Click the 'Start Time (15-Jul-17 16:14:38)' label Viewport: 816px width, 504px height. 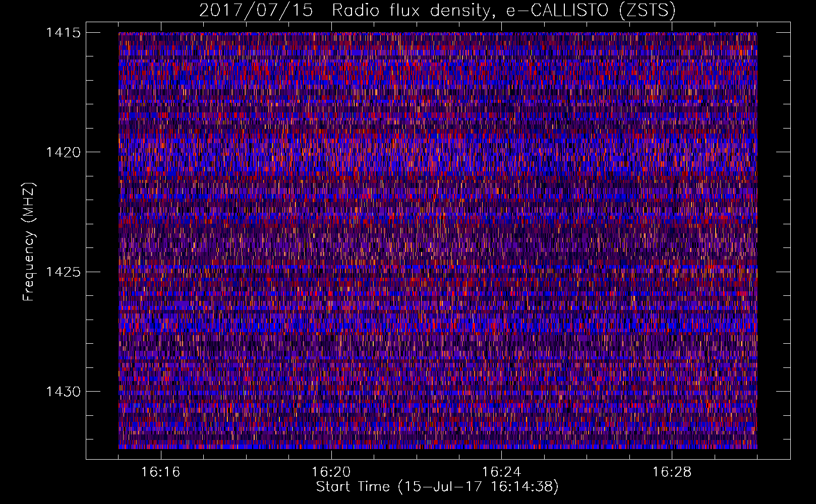coord(437,487)
